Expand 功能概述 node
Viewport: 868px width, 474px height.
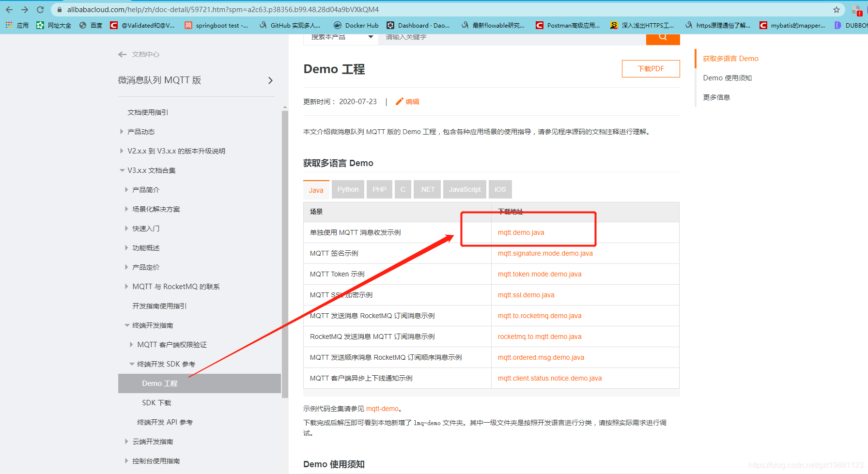(126, 248)
